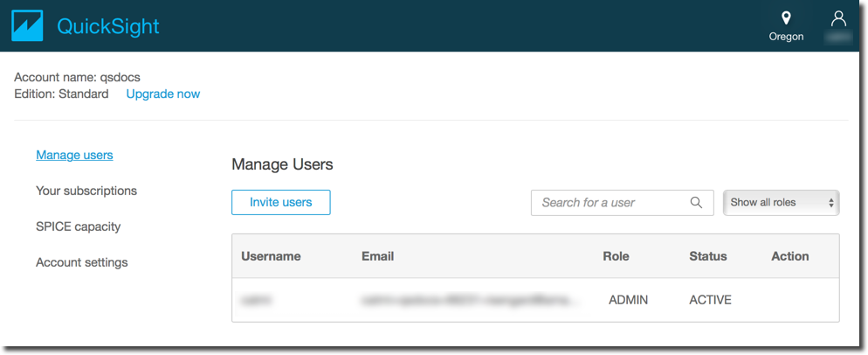Open the Oregon region selector pin icon
The image size is (868, 355).
[x=786, y=19]
